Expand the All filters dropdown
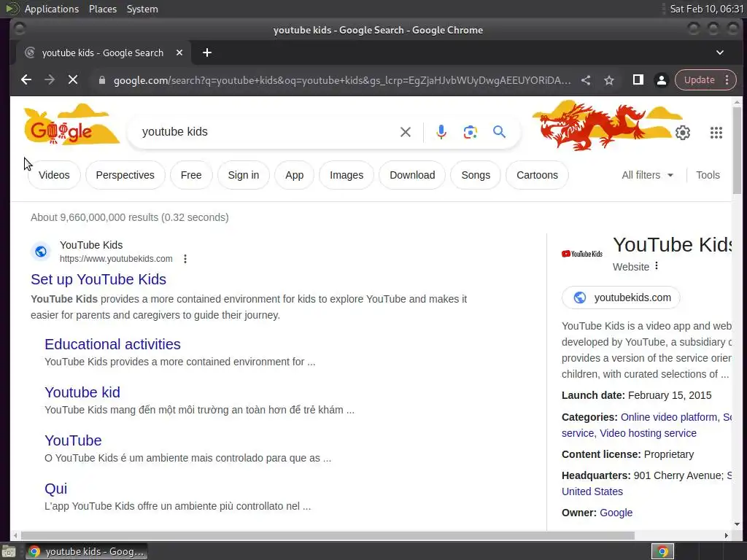 [648, 175]
